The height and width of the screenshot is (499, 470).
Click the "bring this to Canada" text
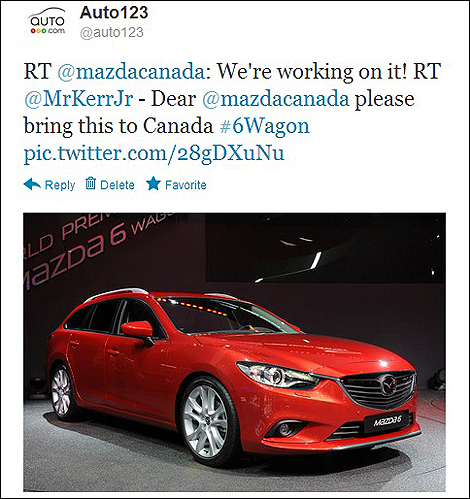pos(118,126)
